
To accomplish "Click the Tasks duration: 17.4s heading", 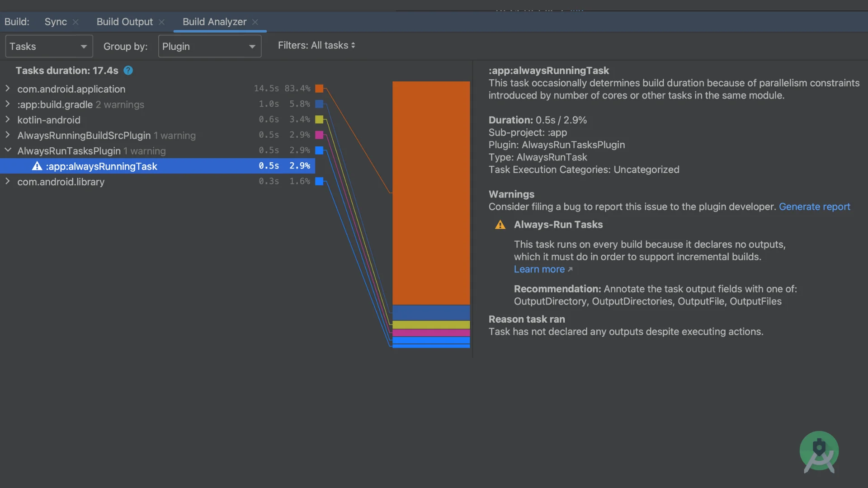I will tap(67, 70).
